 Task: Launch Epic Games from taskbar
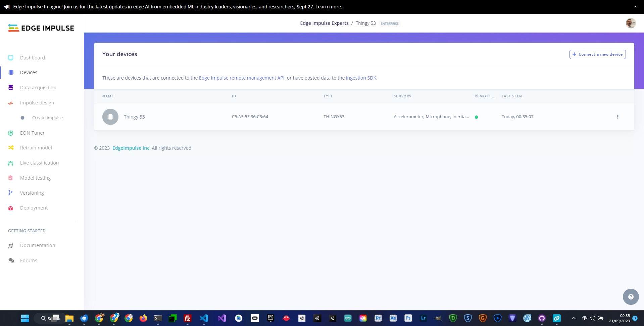[270, 318]
